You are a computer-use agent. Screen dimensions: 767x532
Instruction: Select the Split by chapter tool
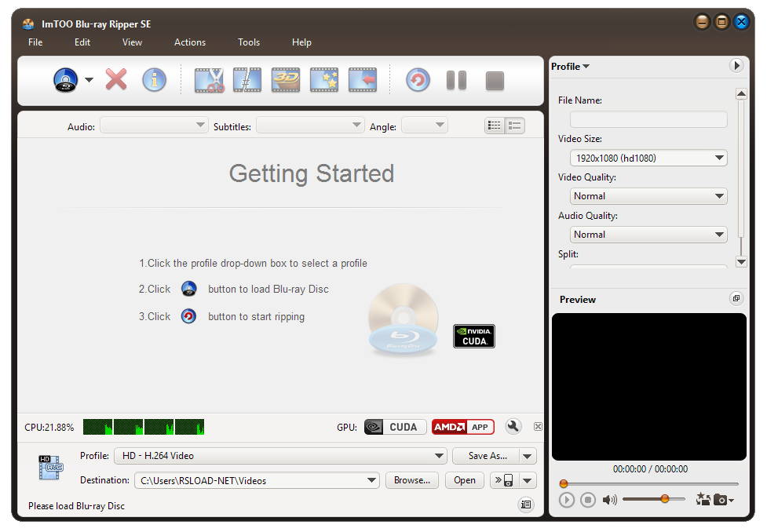(247, 79)
